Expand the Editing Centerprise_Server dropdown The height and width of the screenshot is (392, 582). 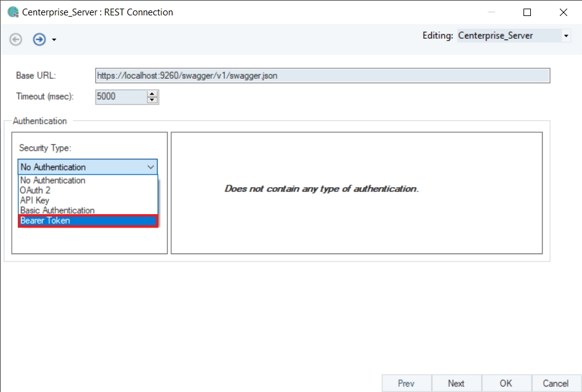(566, 36)
